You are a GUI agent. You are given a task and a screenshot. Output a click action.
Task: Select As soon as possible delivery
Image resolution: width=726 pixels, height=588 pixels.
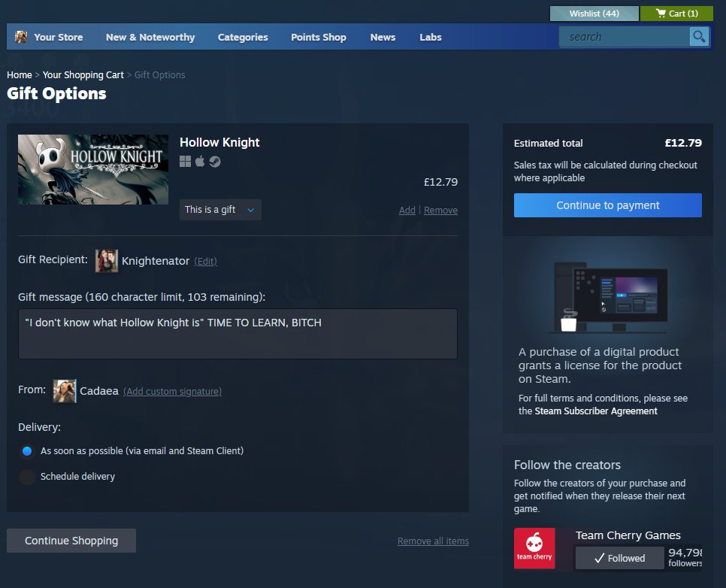(27, 451)
